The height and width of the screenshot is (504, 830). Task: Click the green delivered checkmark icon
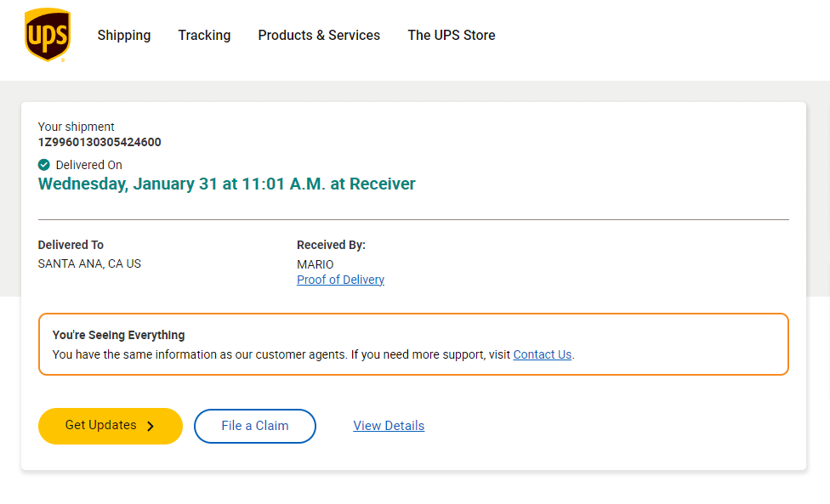(44, 165)
